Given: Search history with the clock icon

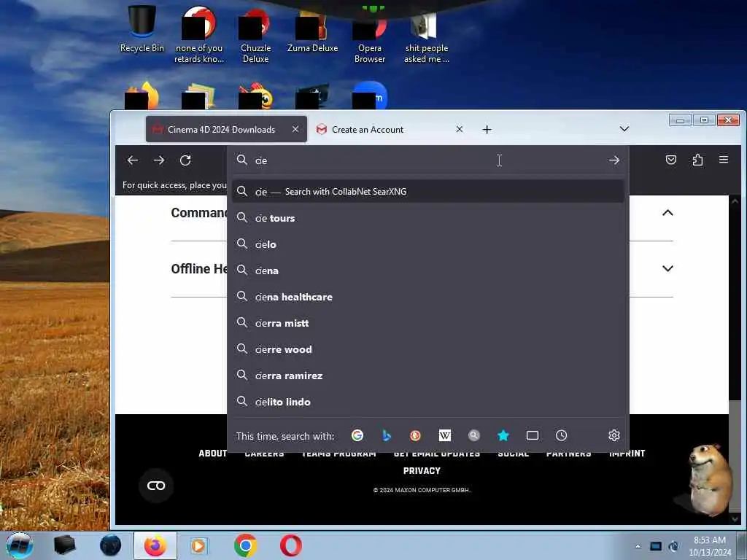Looking at the screenshot, I should pyautogui.click(x=561, y=435).
